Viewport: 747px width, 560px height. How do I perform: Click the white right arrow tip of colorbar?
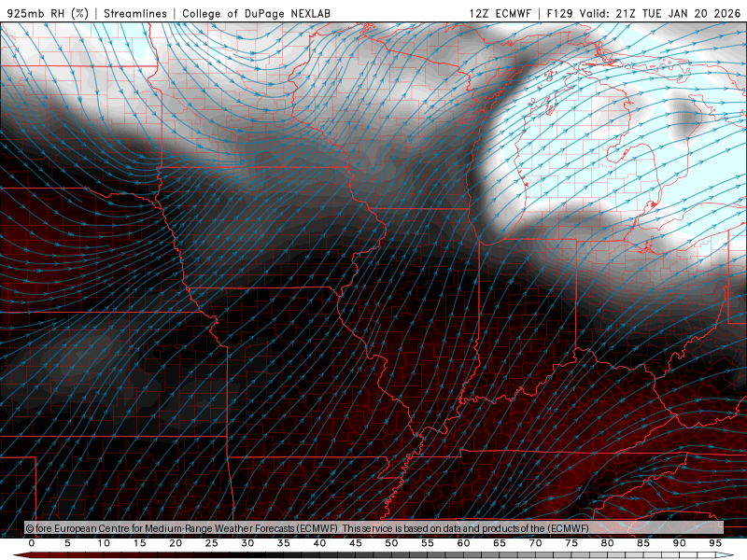(x=725, y=555)
